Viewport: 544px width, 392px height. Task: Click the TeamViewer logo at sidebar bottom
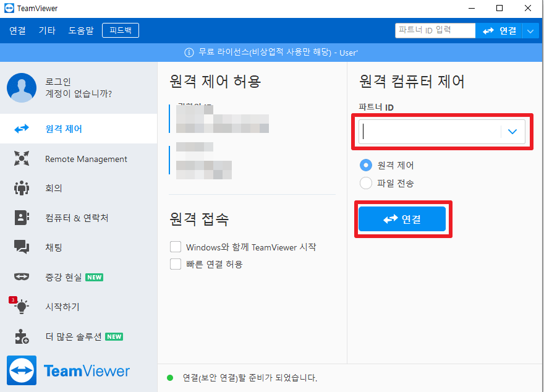[x=68, y=370]
